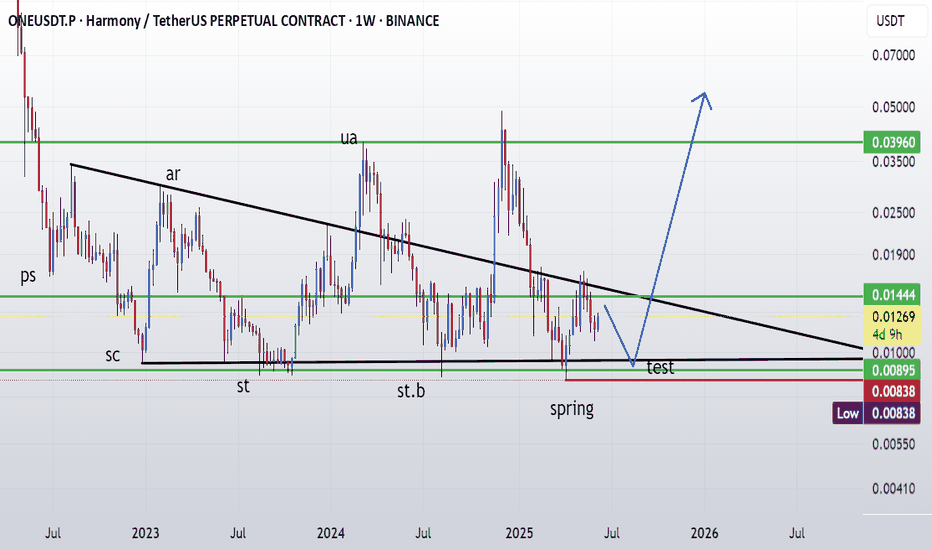Click the 2024 time axis label
This screenshot has height=550, width=932.
330,533
